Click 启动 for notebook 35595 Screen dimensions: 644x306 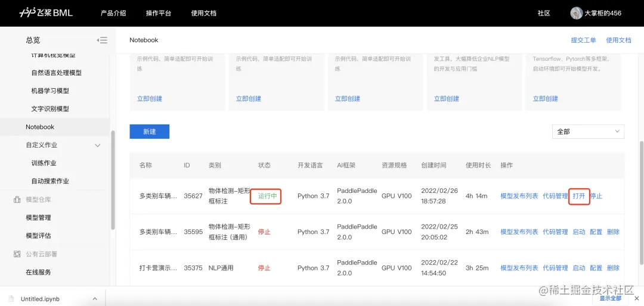(x=579, y=232)
